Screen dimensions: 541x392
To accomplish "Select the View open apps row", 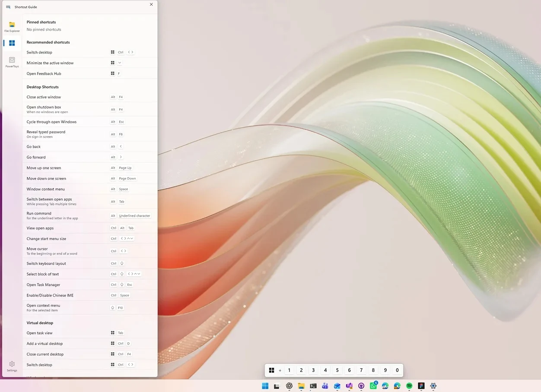I will click(90, 228).
